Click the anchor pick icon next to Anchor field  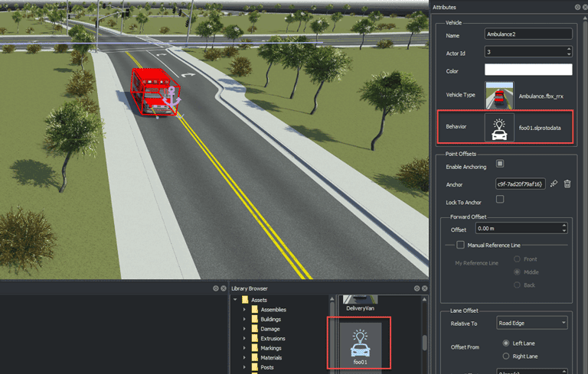click(x=554, y=184)
